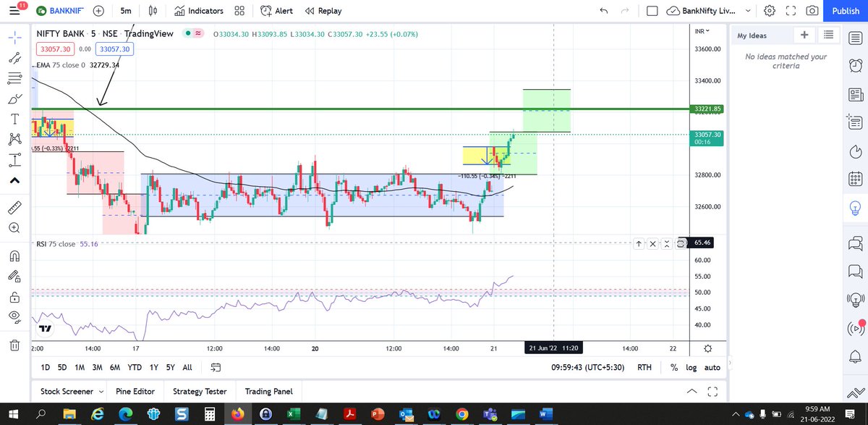Image resolution: width=868 pixels, height=425 pixels.
Task: Show All time range
Action: coord(187,367)
